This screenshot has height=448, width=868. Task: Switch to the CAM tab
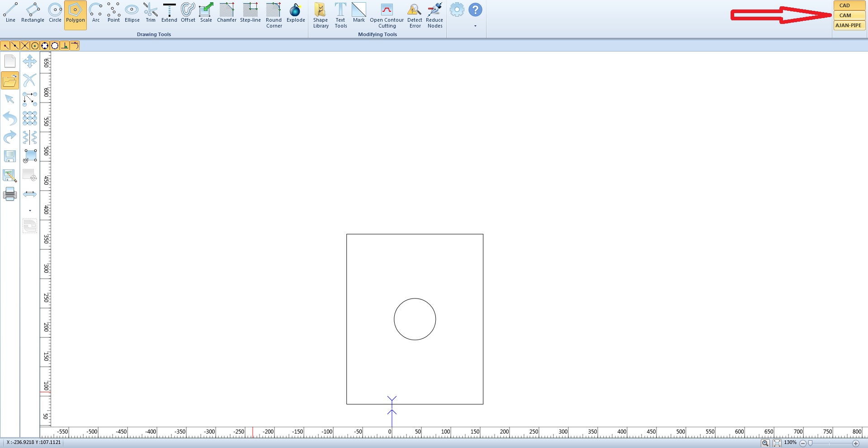click(849, 15)
